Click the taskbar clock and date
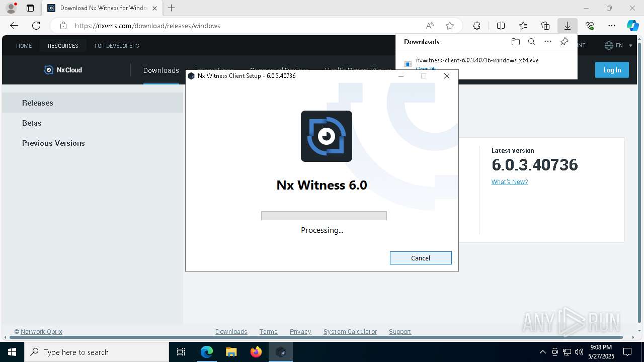 click(x=601, y=352)
